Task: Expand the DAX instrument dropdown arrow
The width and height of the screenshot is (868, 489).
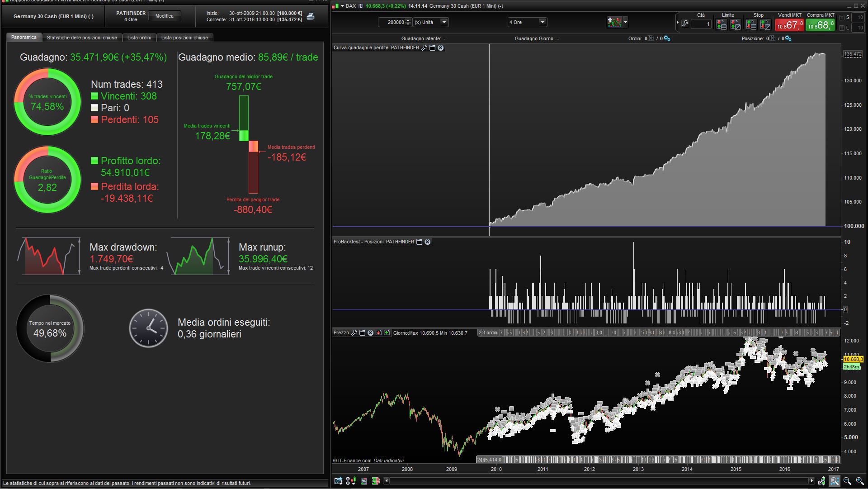Action: click(x=342, y=6)
